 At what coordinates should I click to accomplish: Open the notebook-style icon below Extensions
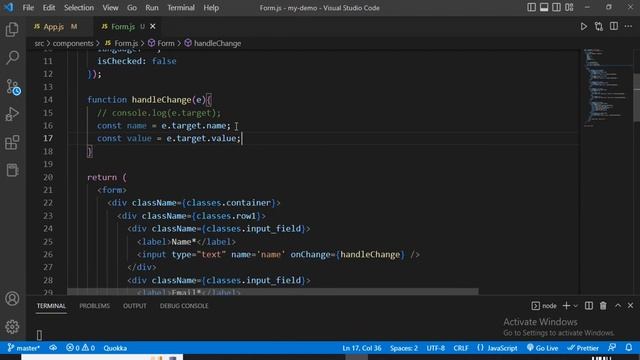point(12,170)
